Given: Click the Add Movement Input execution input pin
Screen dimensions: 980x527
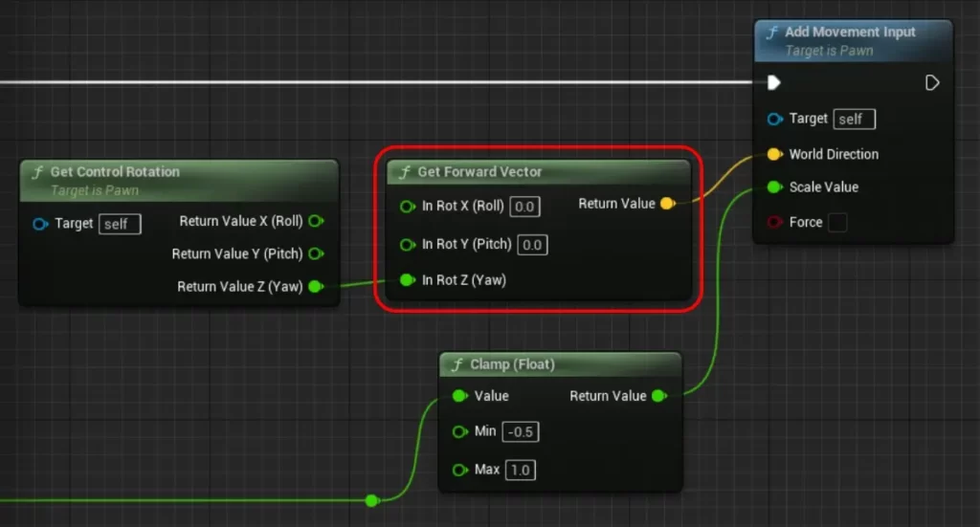Looking at the screenshot, I should tap(774, 83).
